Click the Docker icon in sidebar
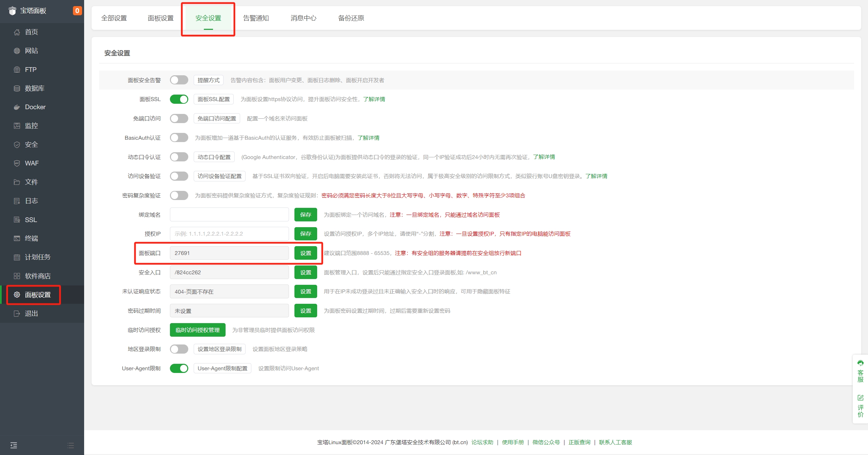The width and height of the screenshot is (868, 455). [x=17, y=107]
